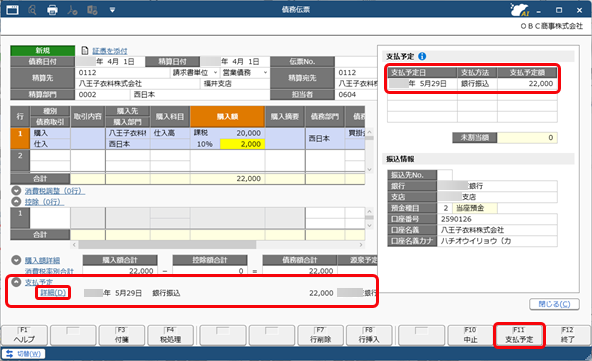Click the 詳細(D) link
This screenshot has width=592, height=361.
(53, 293)
